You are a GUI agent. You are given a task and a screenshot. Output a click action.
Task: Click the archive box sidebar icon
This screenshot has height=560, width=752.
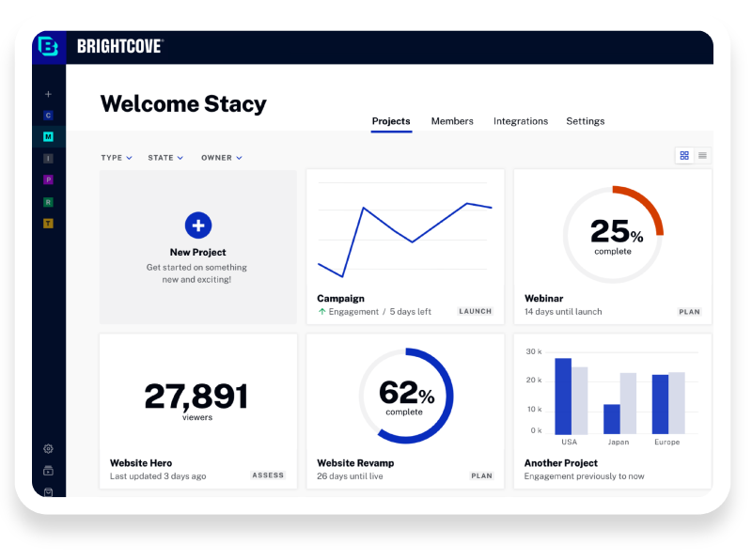(x=48, y=471)
